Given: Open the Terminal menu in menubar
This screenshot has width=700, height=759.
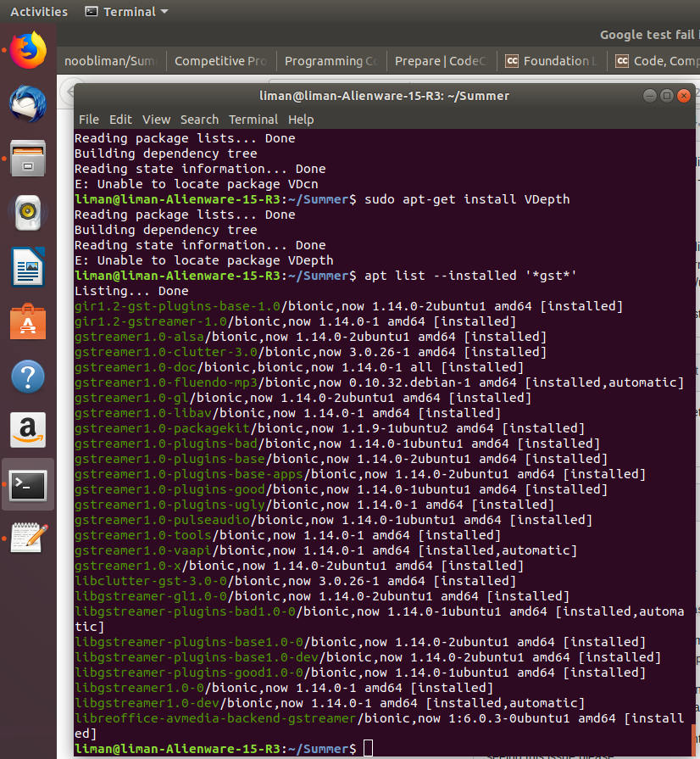Looking at the screenshot, I should point(253,120).
